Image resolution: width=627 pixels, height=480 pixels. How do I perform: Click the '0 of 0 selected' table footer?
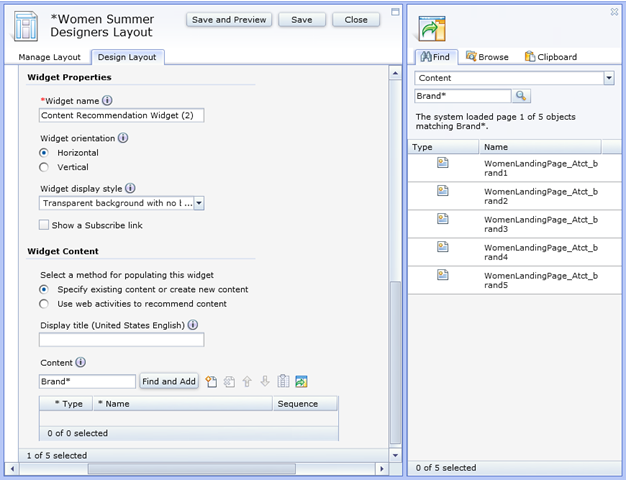tap(78, 433)
